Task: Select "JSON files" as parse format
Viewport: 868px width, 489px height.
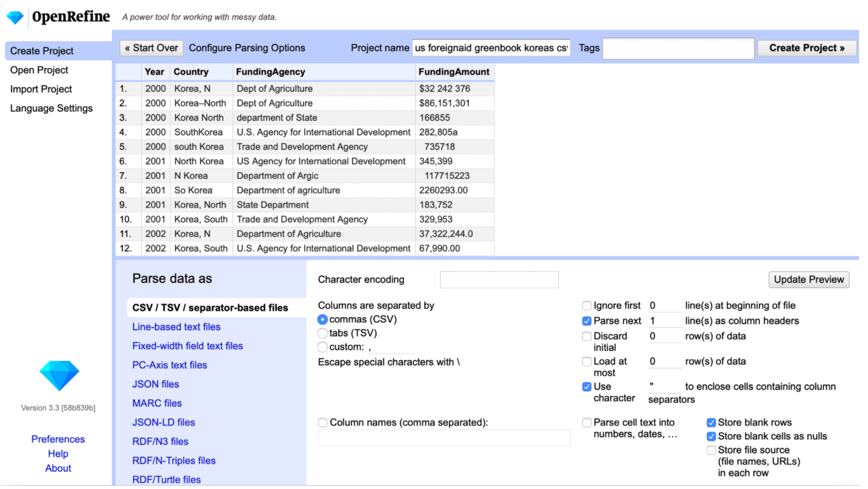Action: (x=155, y=384)
